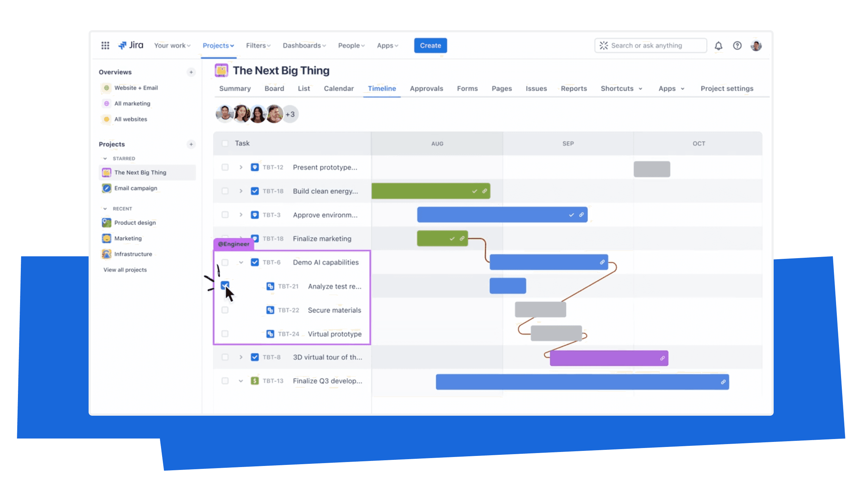Click the subtask icon for TBT-21

coord(270,286)
